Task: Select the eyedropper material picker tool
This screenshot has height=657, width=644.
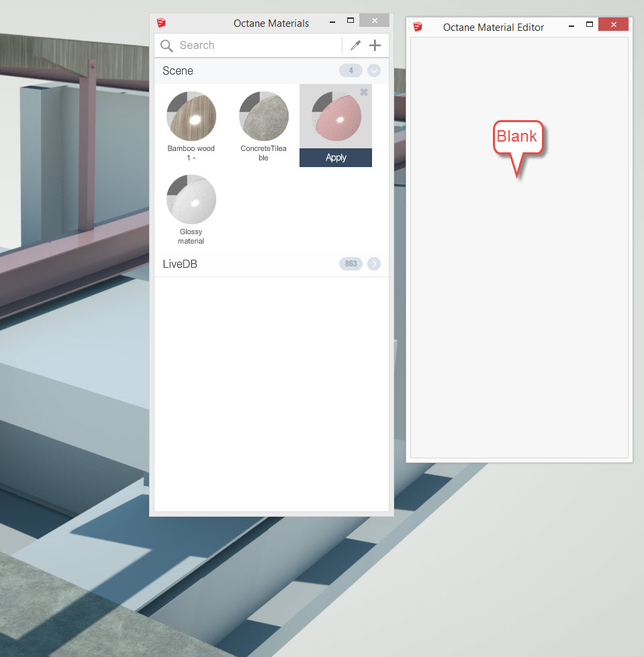Action: 355,45
